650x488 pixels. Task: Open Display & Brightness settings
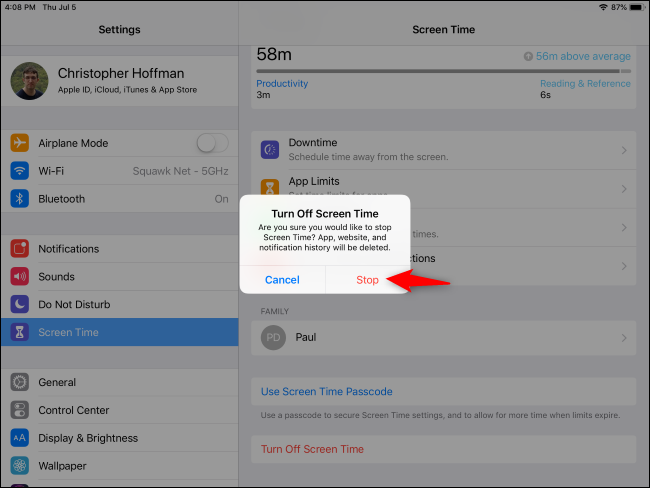[x=119, y=438]
